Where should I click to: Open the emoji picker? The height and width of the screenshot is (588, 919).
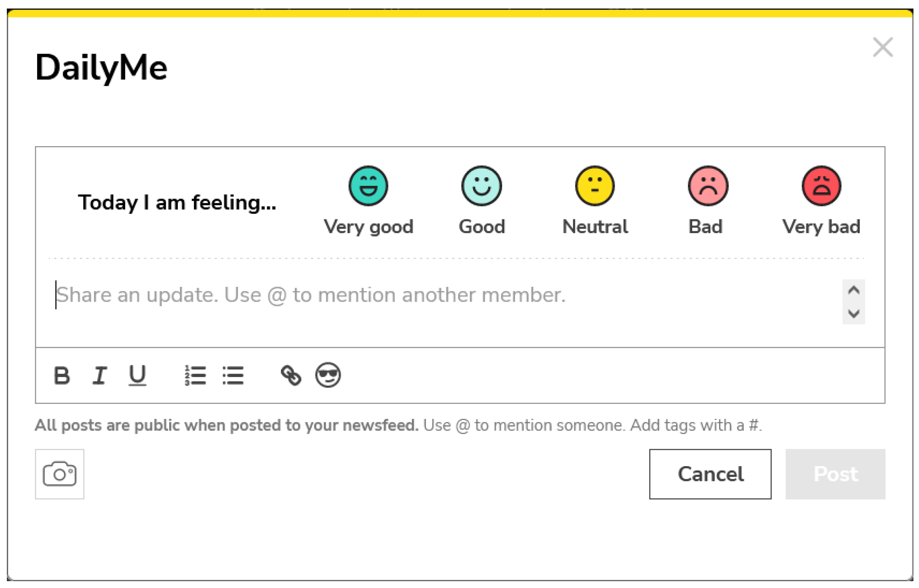tap(328, 375)
